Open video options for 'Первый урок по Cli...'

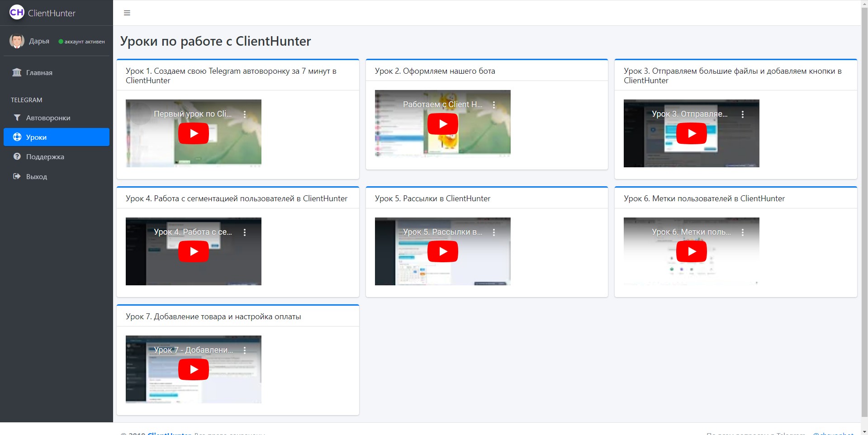point(245,114)
